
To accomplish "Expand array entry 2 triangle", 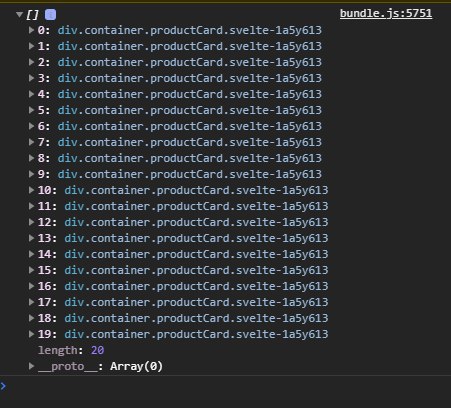I will (31, 62).
